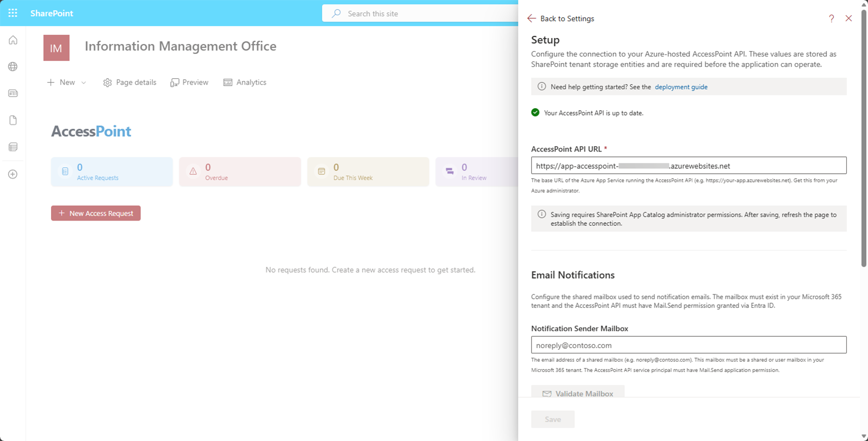Click the help question mark icon
868x441 pixels.
(x=831, y=18)
